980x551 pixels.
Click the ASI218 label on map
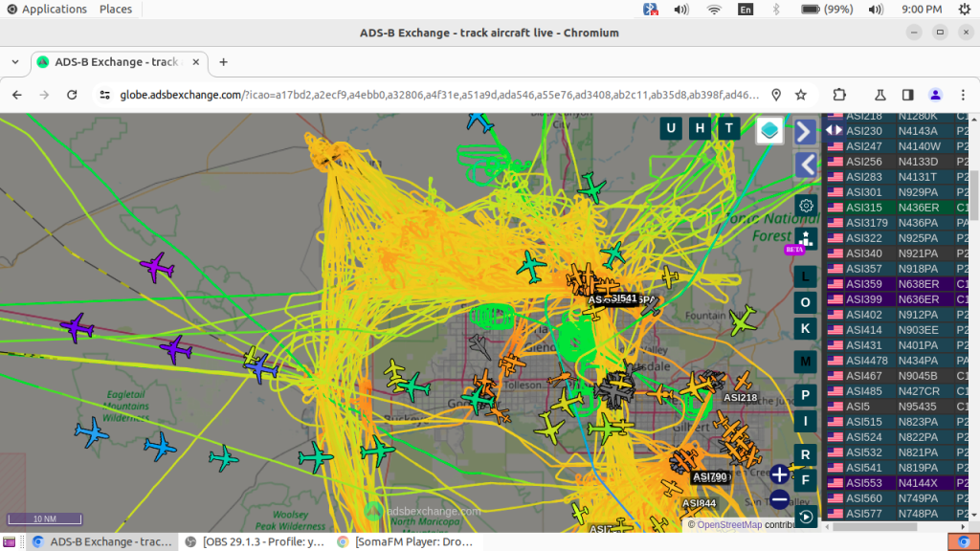[740, 397]
